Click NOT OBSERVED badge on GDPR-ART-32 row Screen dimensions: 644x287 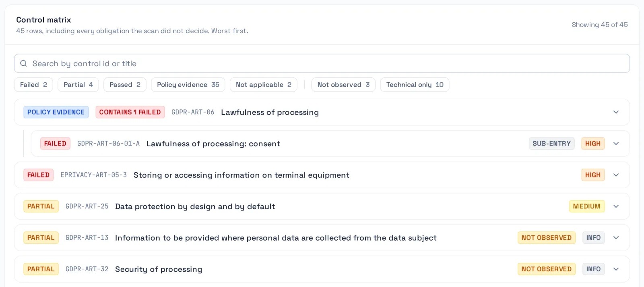pos(547,269)
